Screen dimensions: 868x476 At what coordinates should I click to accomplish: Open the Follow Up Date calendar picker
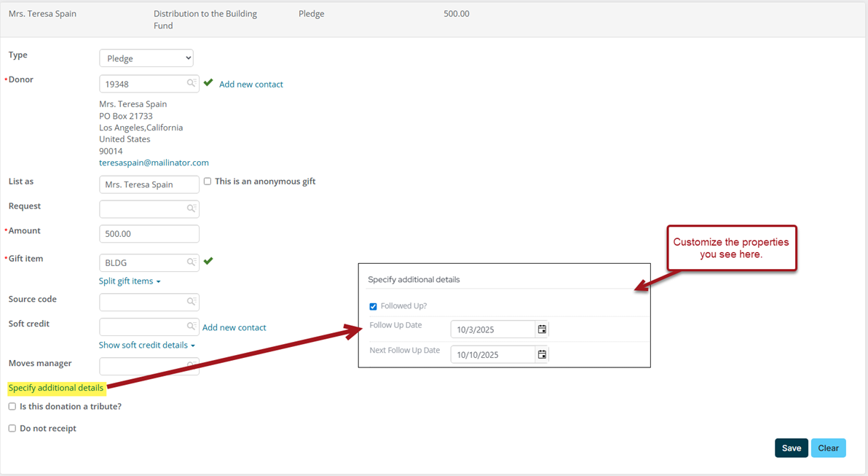(x=542, y=329)
